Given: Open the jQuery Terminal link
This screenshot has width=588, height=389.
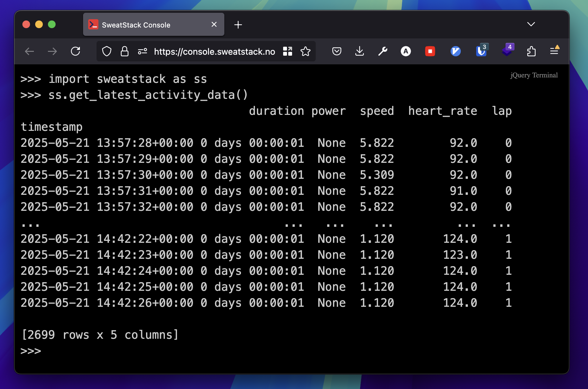Looking at the screenshot, I should [x=534, y=75].
